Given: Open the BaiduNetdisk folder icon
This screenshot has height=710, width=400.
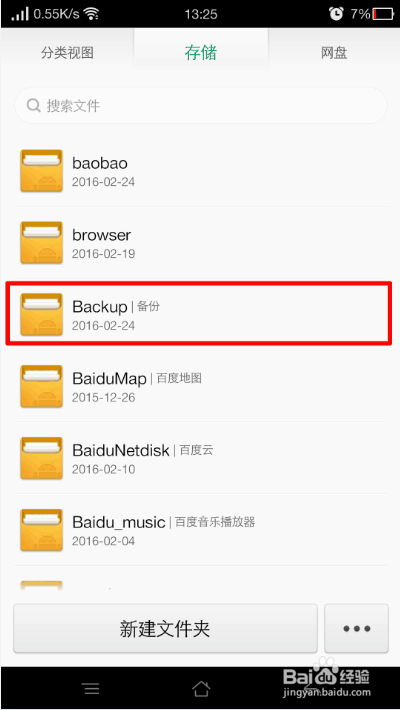Looking at the screenshot, I should click(x=41, y=458).
